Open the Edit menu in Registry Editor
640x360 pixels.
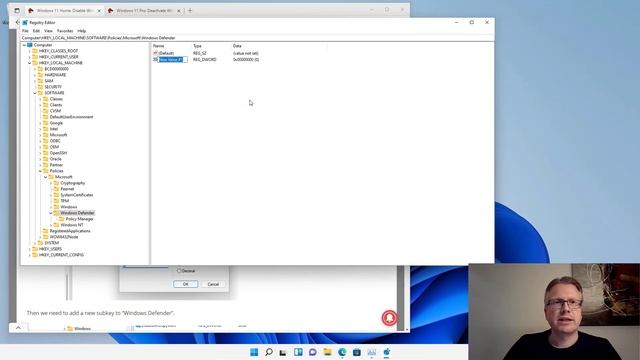(36, 31)
